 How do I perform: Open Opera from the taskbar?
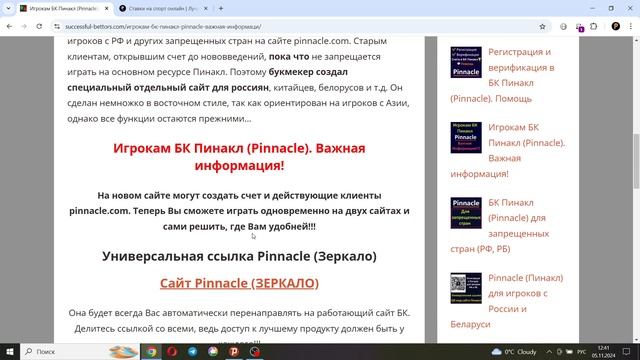172,351
